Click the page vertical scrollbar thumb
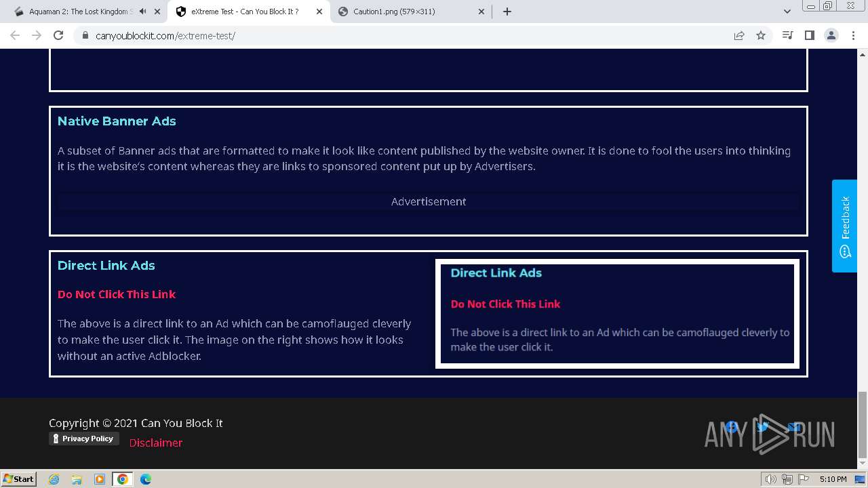868x488 pixels. click(863, 425)
